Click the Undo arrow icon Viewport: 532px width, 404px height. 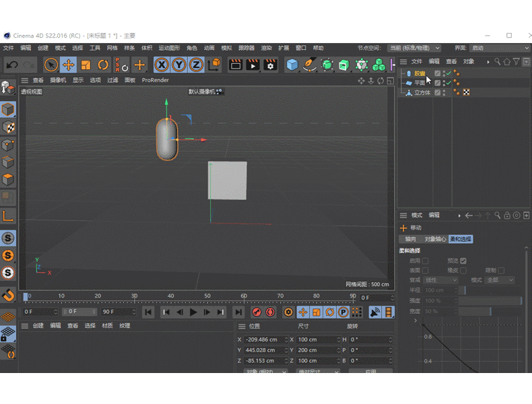(12, 65)
